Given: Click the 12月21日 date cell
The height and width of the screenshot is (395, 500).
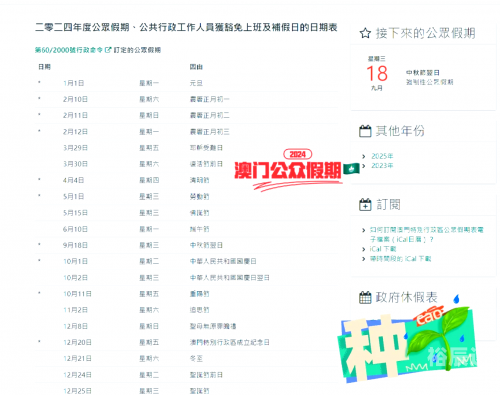Looking at the screenshot, I should pyautogui.click(x=77, y=359).
